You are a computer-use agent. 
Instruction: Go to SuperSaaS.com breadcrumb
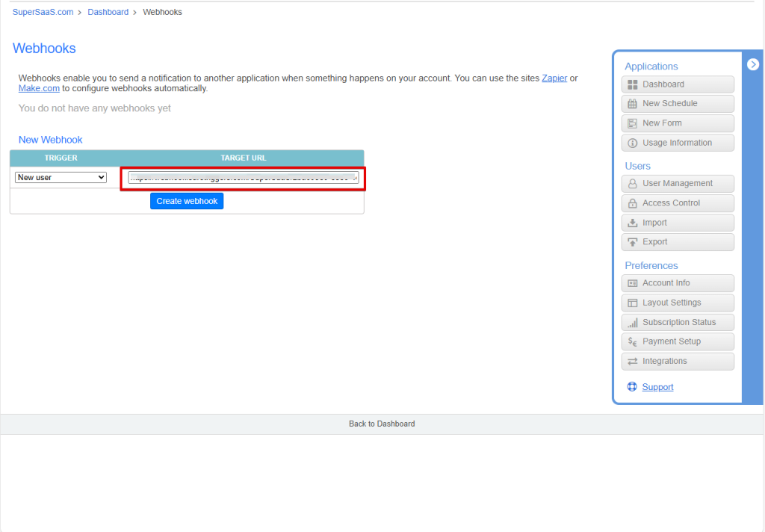pyautogui.click(x=43, y=12)
